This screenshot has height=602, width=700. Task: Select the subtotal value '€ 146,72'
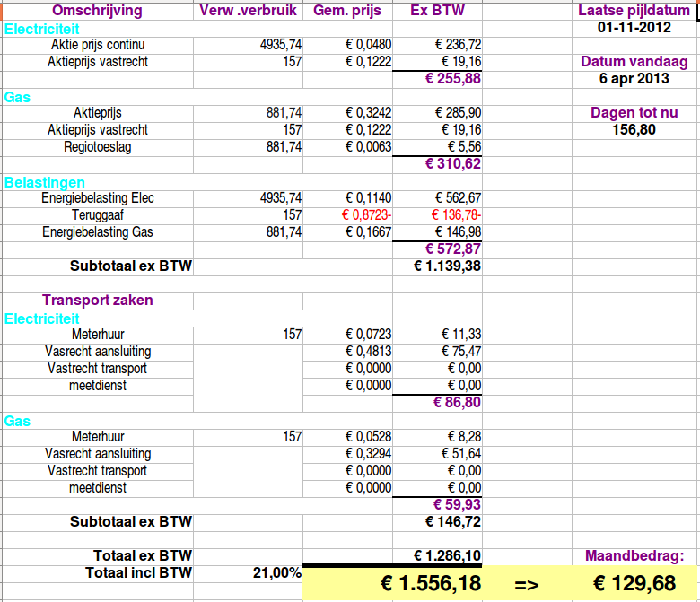(x=437, y=521)
